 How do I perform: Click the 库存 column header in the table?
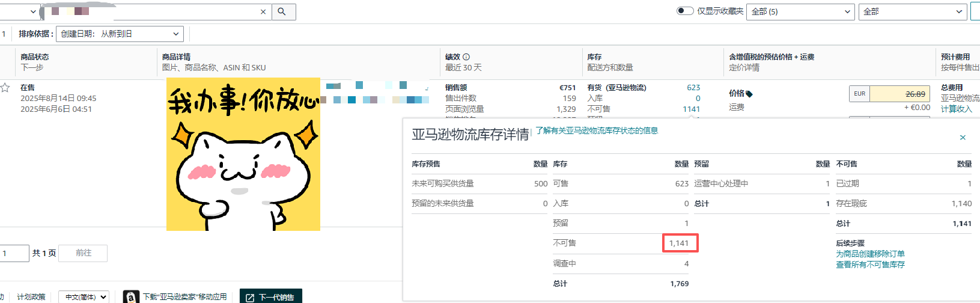coord(594,57)
